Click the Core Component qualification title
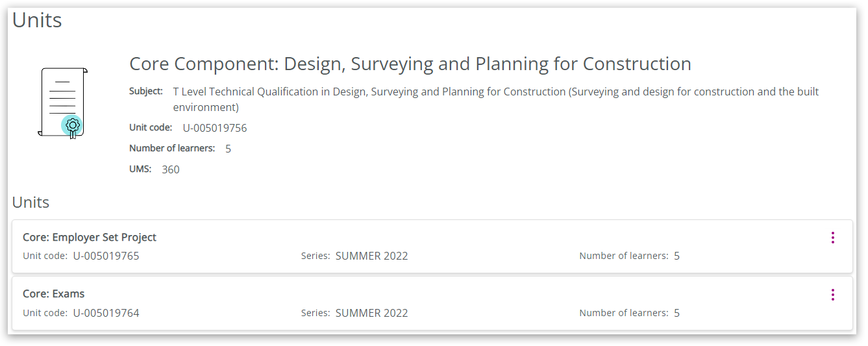Image resolution: width=868 pixels, height=346 pixels. [x=410, y=64]
